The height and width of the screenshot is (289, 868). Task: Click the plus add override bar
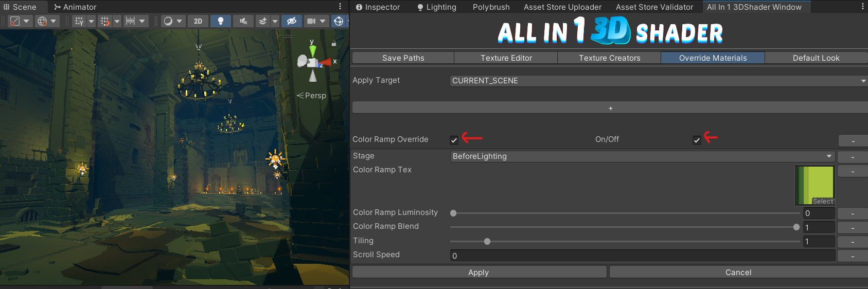610,107
